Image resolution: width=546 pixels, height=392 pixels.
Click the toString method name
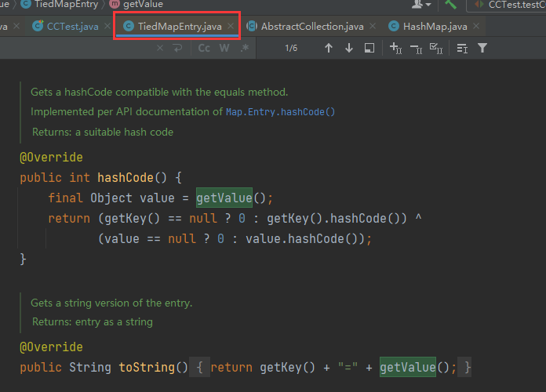[x=147, y=367]
